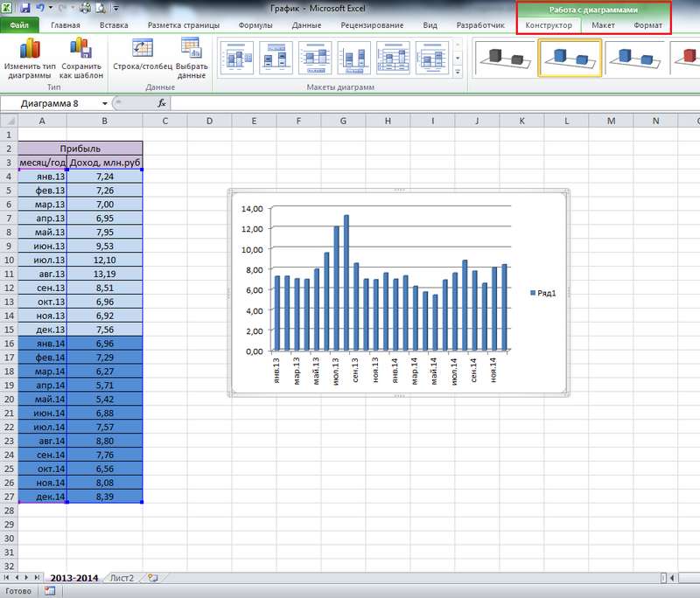Open the Файл tab
The width and height of the screenshot is (700, 598).
19,25
